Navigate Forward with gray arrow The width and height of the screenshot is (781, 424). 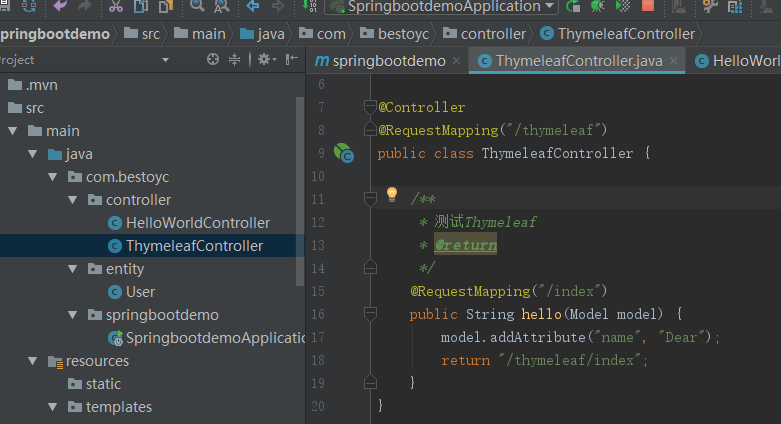[277, 5]
